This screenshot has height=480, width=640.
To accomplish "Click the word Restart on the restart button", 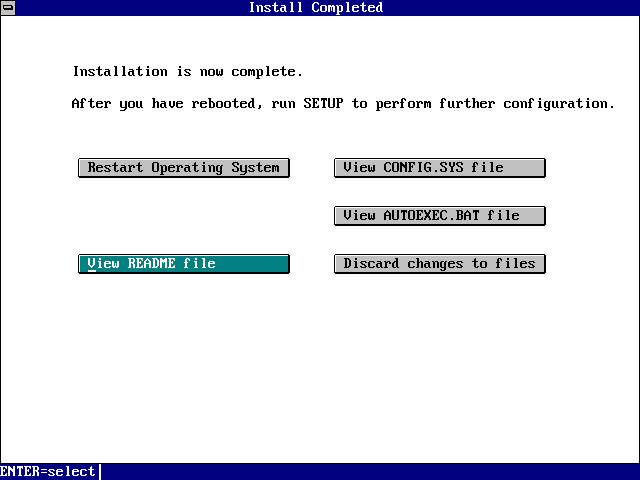I will point(115,168).
